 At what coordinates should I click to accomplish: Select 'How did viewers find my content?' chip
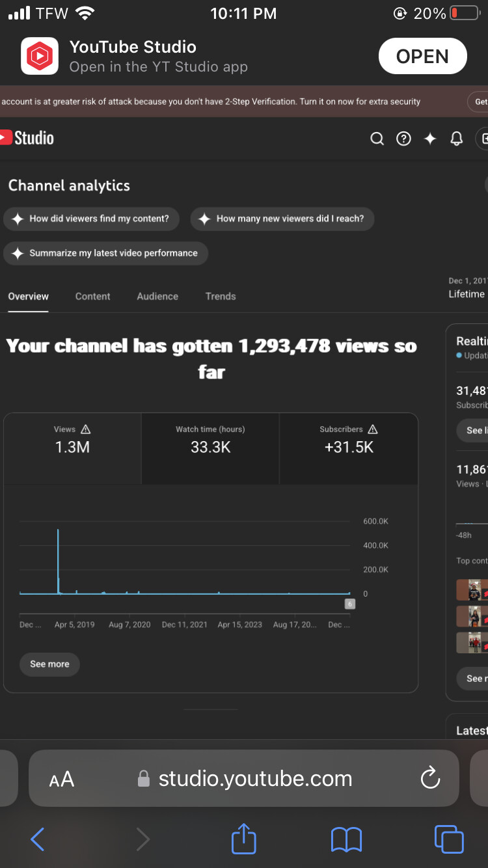(90, 219)
